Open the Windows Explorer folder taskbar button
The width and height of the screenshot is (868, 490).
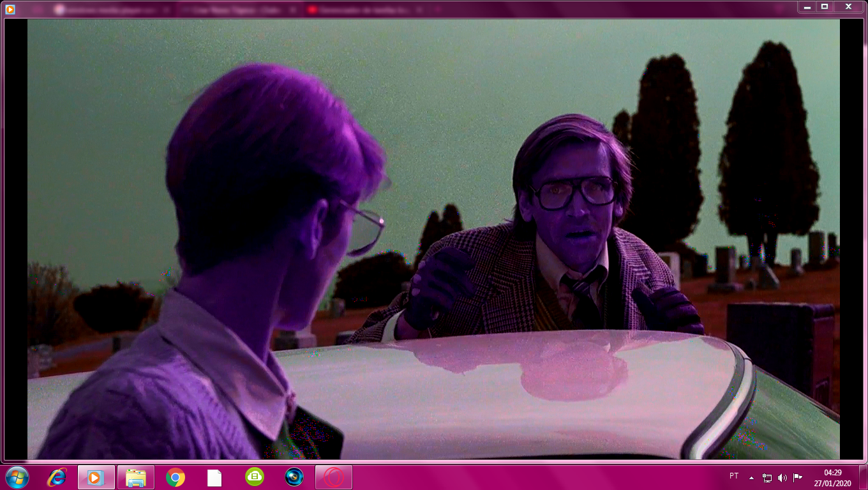pos(135,477)
